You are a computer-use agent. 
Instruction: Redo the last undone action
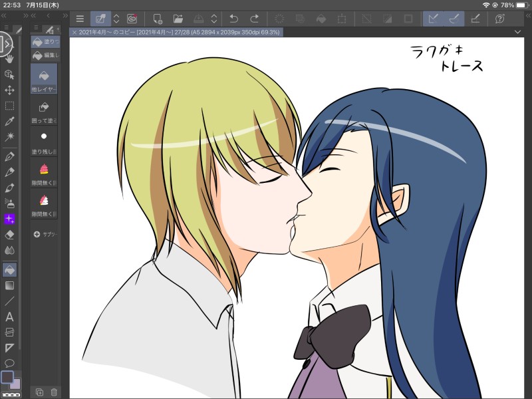pyautogui.click(x=255, y=19)
